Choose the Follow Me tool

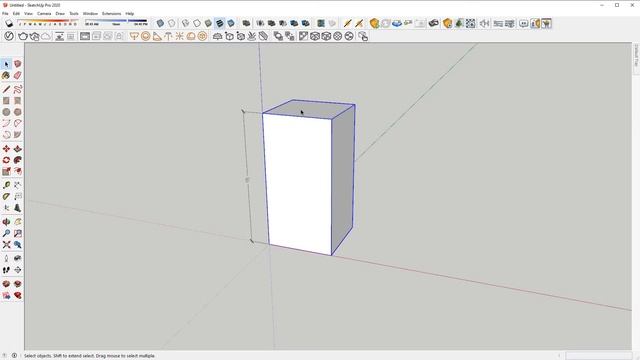(x=18, y=160)
